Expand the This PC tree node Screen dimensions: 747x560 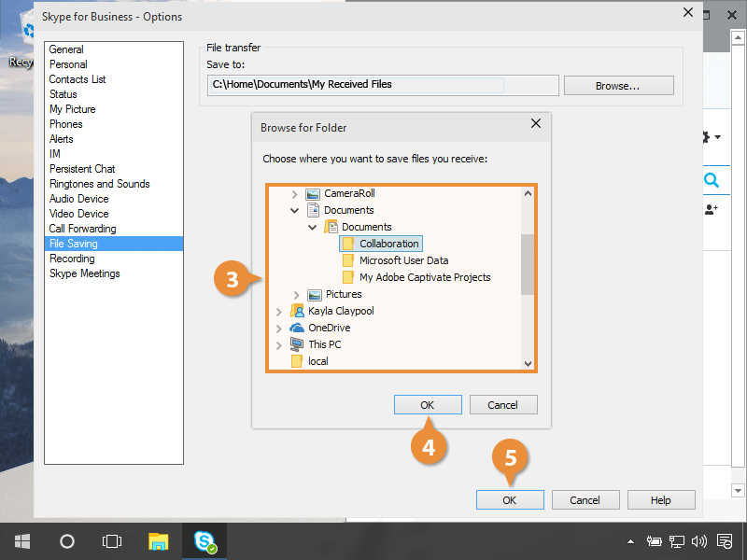pyautogui.click(x=279, y=345)
